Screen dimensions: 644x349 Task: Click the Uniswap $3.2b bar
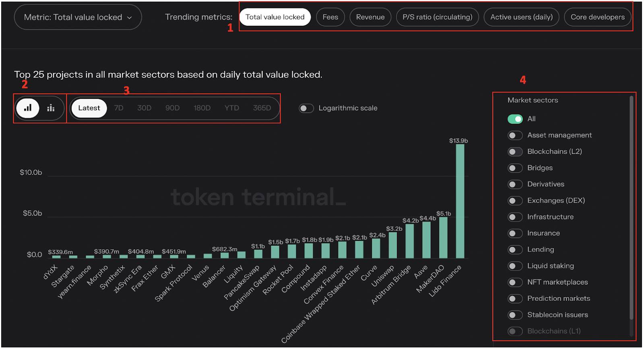[393, 245]
